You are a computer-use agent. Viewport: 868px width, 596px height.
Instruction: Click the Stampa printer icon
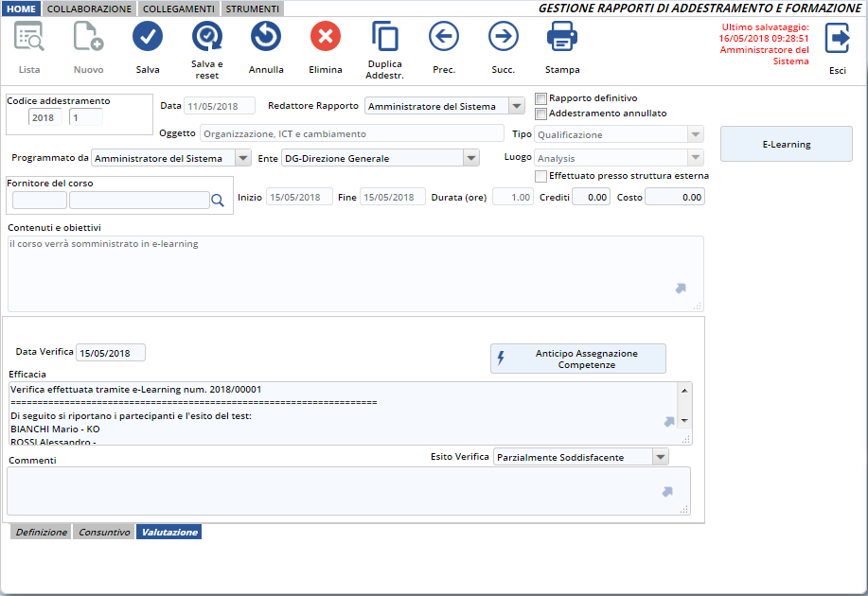click(562, 38)
